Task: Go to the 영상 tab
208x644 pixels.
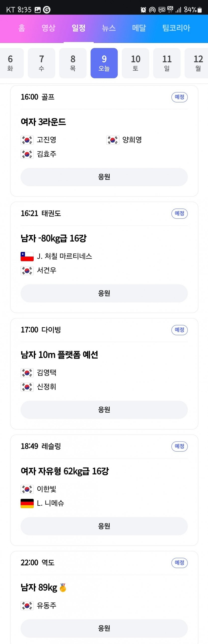Action: (x=48, y=28)
